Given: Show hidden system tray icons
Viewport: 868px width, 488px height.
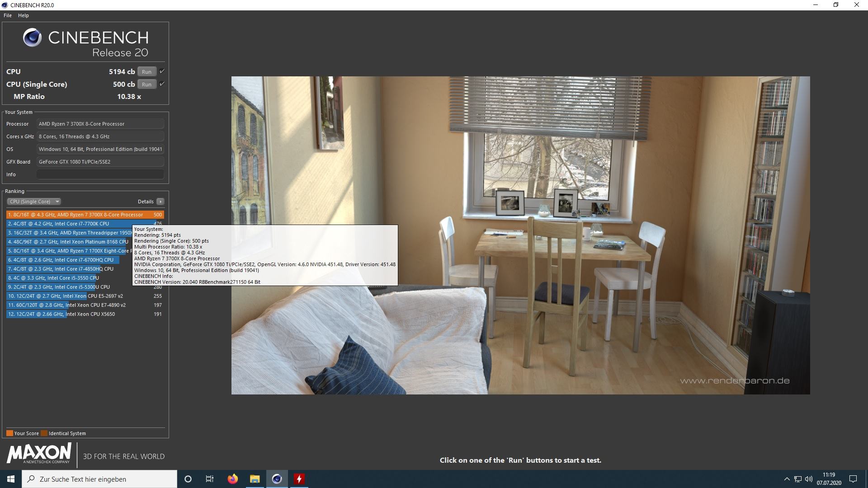Looking at the screenshot, I should coord(787,479).
